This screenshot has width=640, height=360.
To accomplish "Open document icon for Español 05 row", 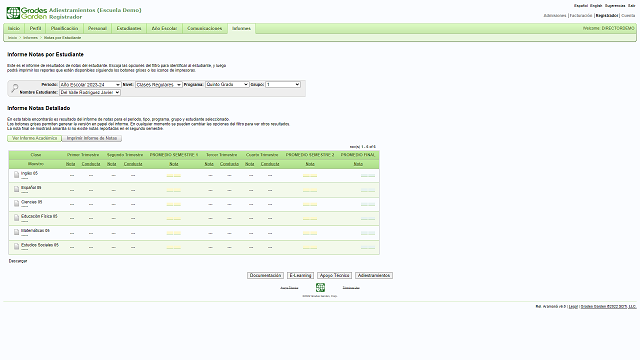I will coord(16,189).
